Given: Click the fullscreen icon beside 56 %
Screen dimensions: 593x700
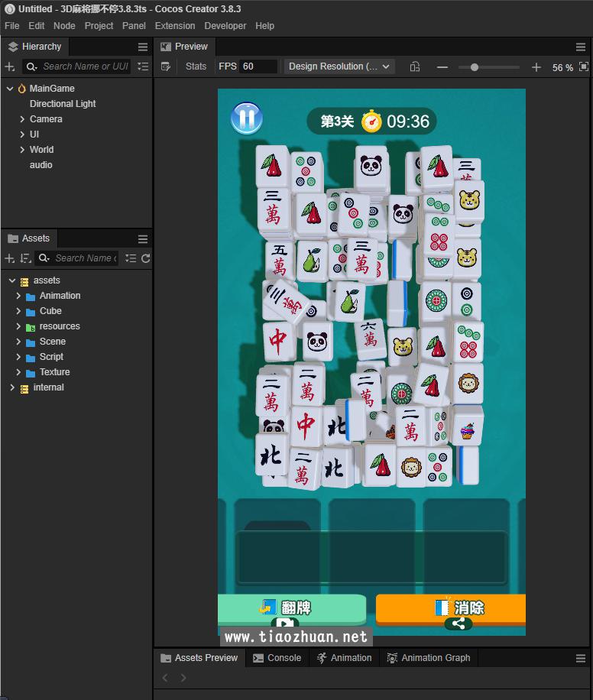Looking at the screenshot, I should point(584,67).
